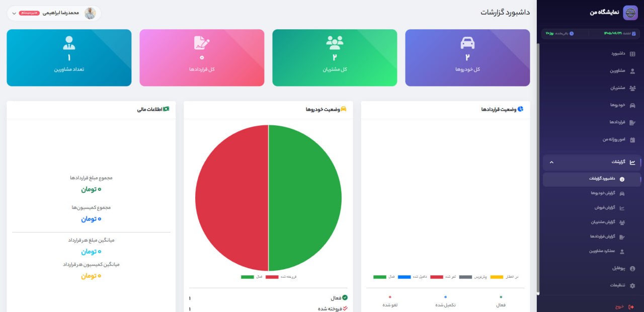Toggle red لغو شده swatch in contracts legend
The width and height of the screenshot is (644, 312).
pyautogui.click(x=437, y=277)
